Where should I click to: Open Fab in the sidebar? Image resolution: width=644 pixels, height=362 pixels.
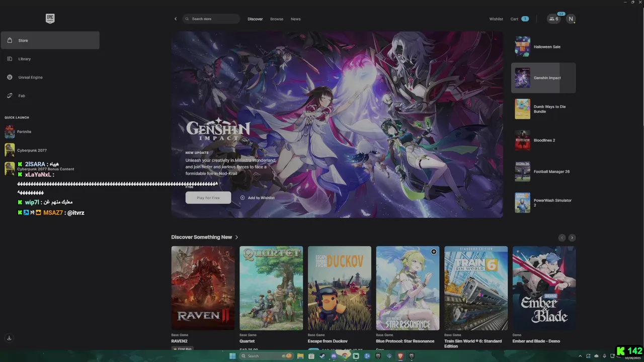[50, 96]
